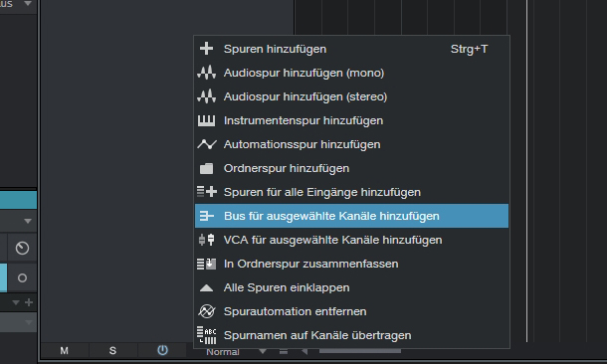
Task: Click the automation curve icon for Automationsspur
Action: [207, 144]
